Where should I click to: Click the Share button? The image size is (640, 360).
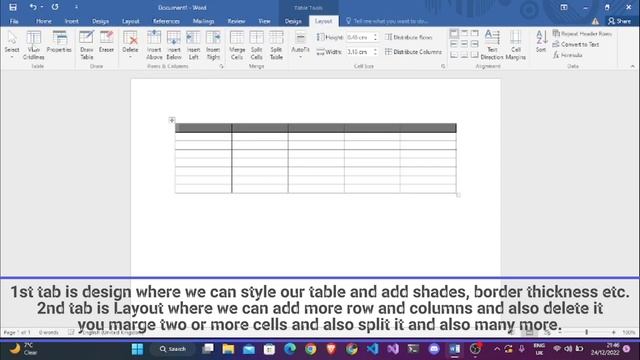pos(619,21)
